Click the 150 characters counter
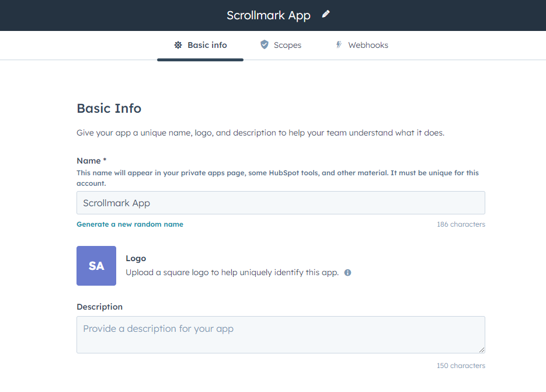Image resolution: width=546 pixels, height=392 pixels. click(x=461, y=366)
